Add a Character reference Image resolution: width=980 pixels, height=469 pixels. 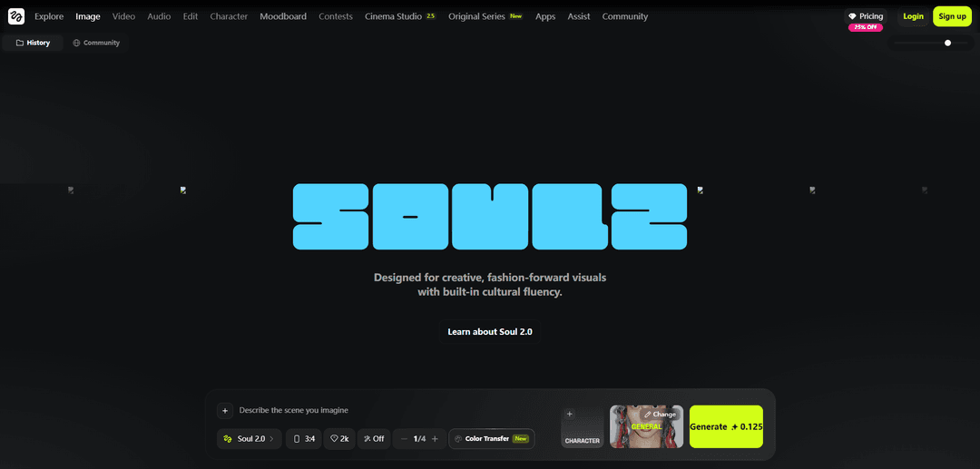[582, 426]
